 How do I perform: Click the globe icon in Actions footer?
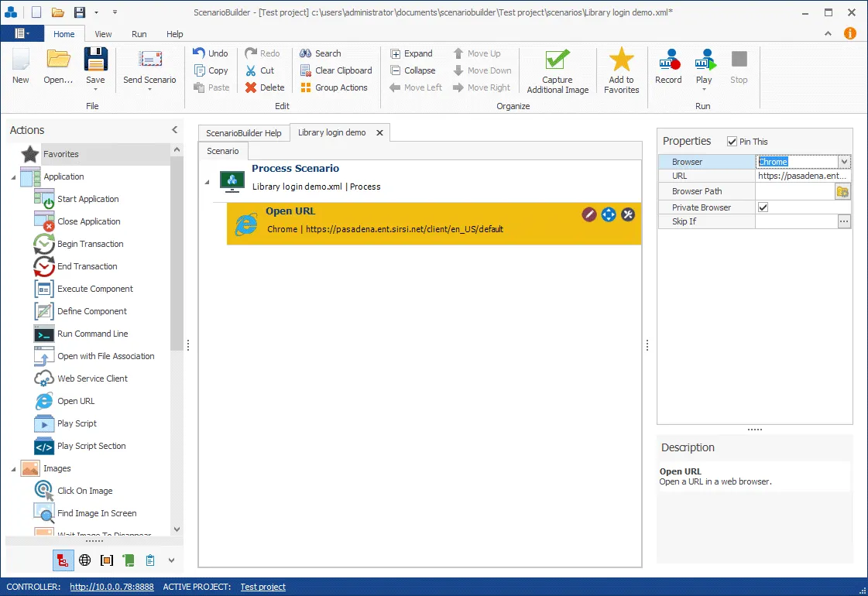[x=84, y=560]
